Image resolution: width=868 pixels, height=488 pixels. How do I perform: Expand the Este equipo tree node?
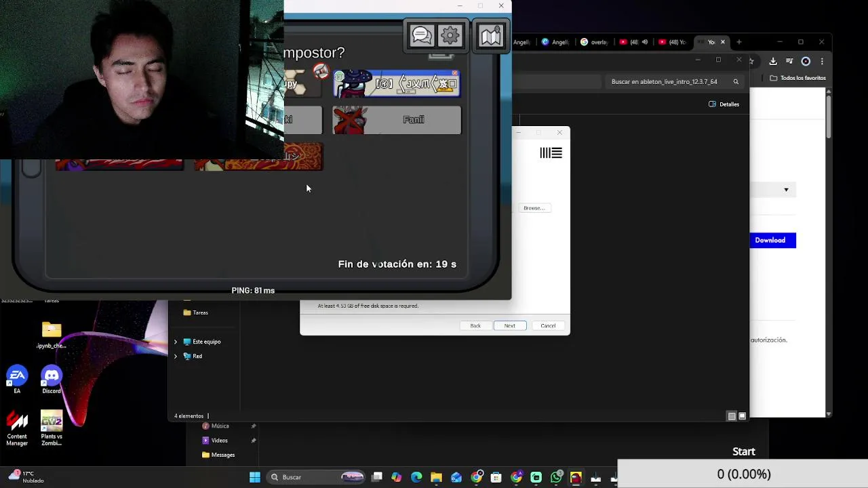pos(176,342)
